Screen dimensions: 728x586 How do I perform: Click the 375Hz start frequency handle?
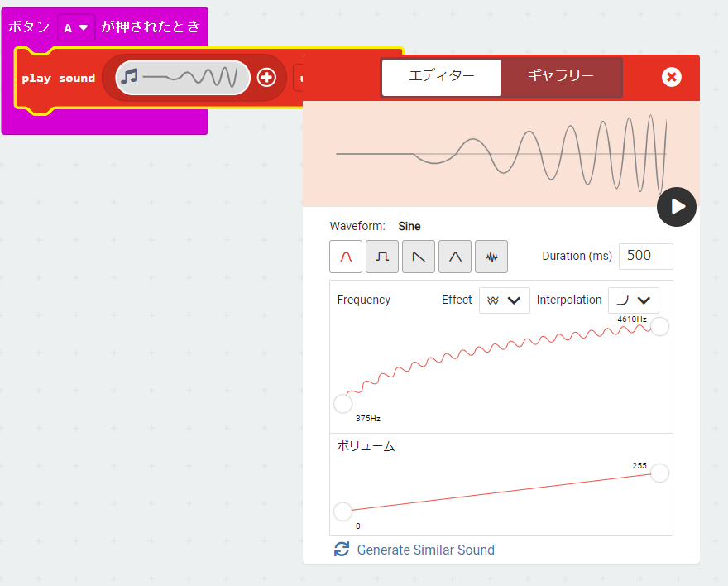342,404
